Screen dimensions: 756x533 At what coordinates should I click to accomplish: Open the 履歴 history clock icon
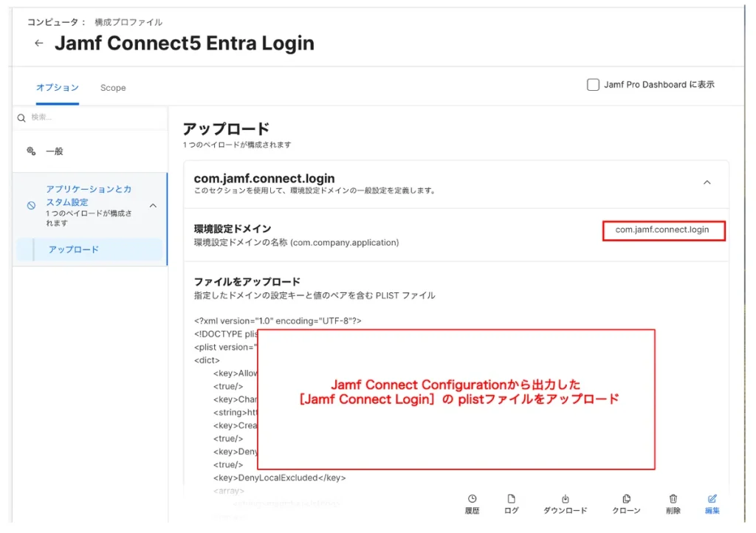(472, 499)
